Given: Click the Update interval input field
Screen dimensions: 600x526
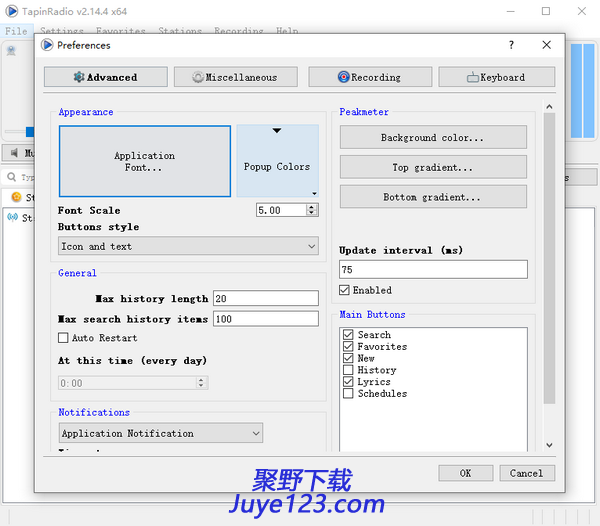Looking at the screenshot, I should tap(433, 269).
